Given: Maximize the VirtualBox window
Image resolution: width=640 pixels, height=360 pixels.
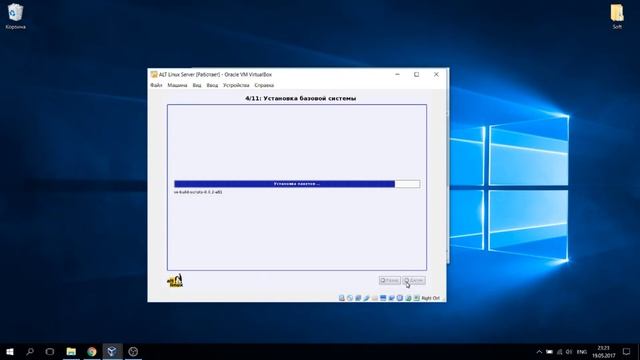Looking at the screenshot, I should click(416, 74).
